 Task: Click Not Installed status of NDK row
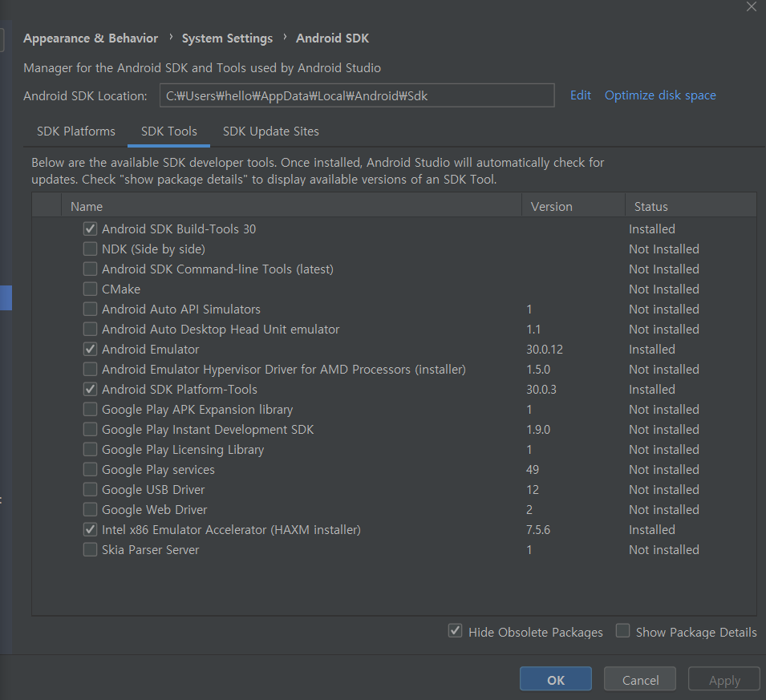[664, 249]
